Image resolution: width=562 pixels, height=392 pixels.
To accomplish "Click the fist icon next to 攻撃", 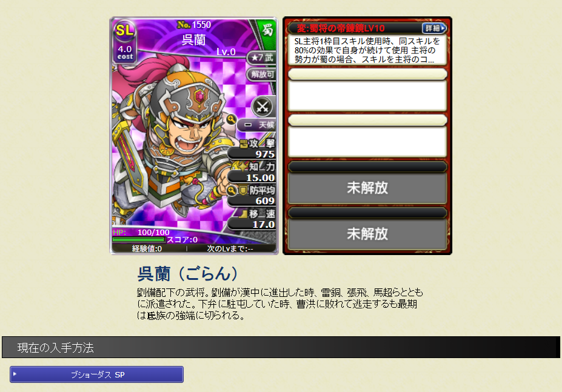I will 244,144.
